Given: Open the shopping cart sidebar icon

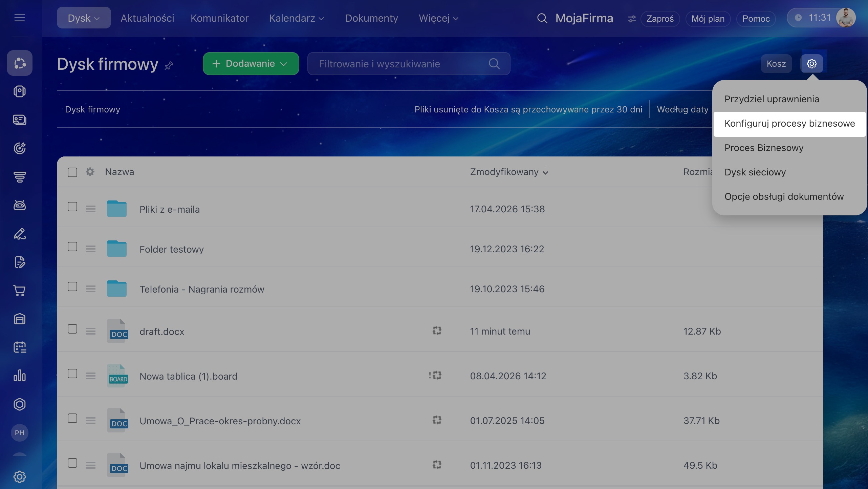Looking at the screenshot, I should (20, 291).
